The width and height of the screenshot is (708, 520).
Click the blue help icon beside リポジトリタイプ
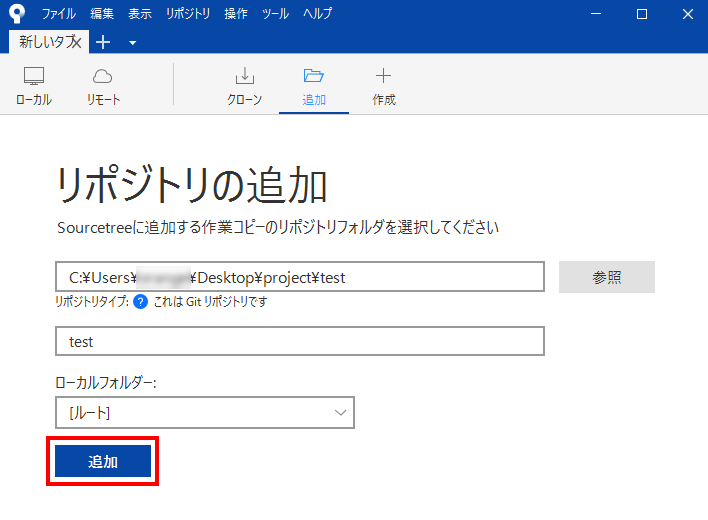140,301
